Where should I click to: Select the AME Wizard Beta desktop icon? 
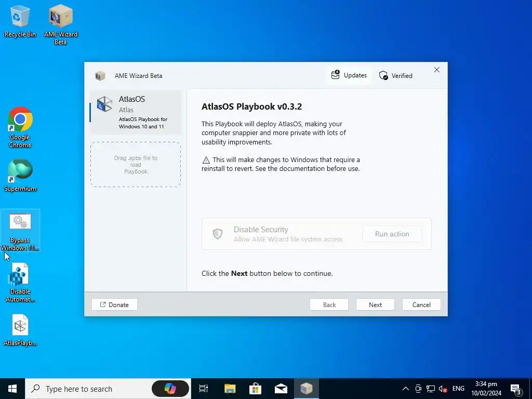[61, 24]
